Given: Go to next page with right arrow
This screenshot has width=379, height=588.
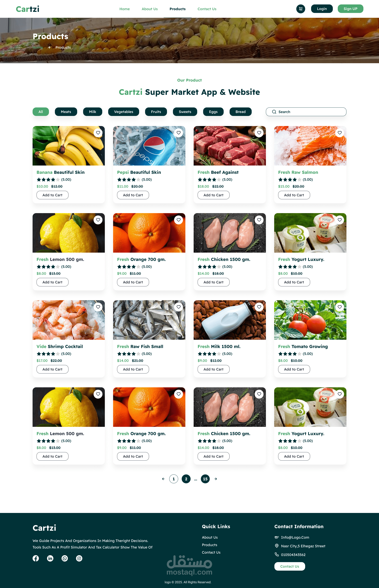Looking at the screenshot, I should point(216,479).
